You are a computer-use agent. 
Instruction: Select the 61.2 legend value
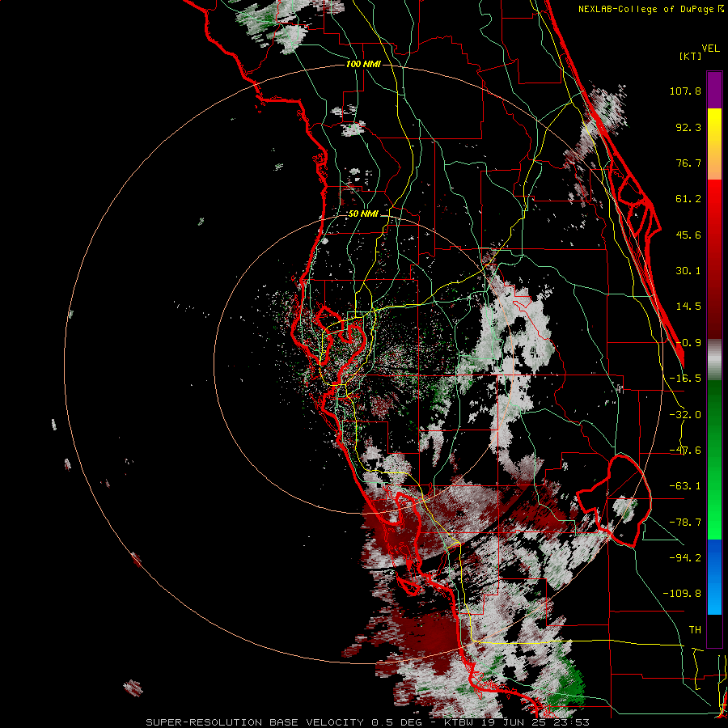click(x=688, y=199)
